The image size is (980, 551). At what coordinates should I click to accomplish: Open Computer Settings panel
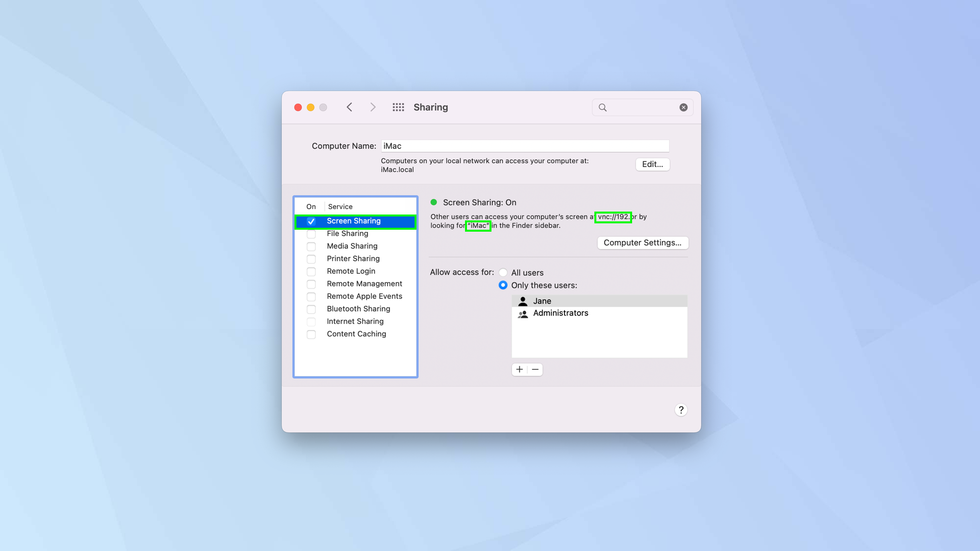642,242
